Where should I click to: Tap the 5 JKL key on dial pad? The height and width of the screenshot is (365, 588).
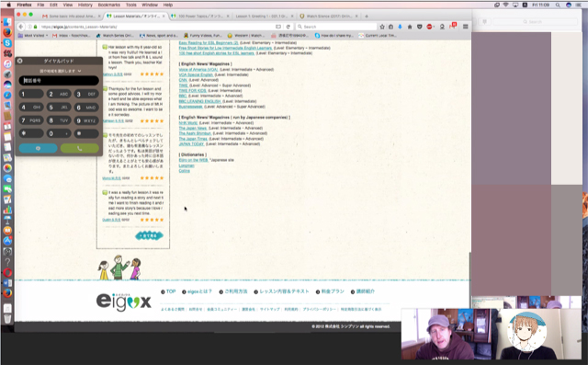point(59,108)
